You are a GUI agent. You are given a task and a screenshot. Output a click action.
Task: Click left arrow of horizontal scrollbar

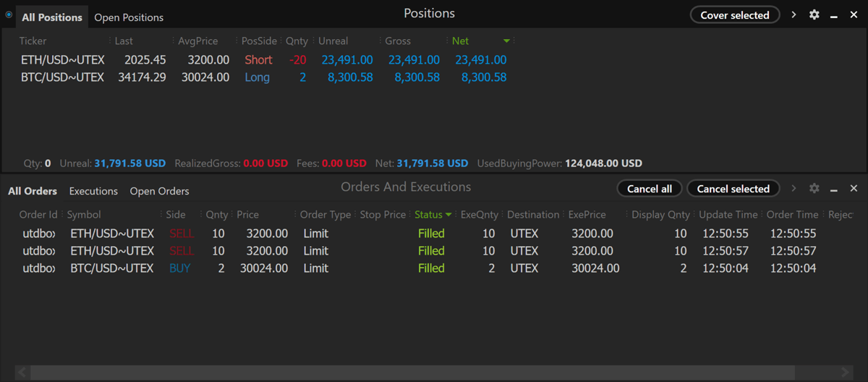tap(22, 373)
